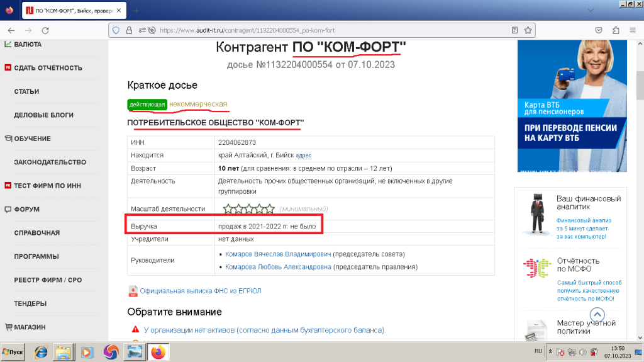
Task: Open ПРОГРАММЫ sidebar section
Action: coord(36,257)
